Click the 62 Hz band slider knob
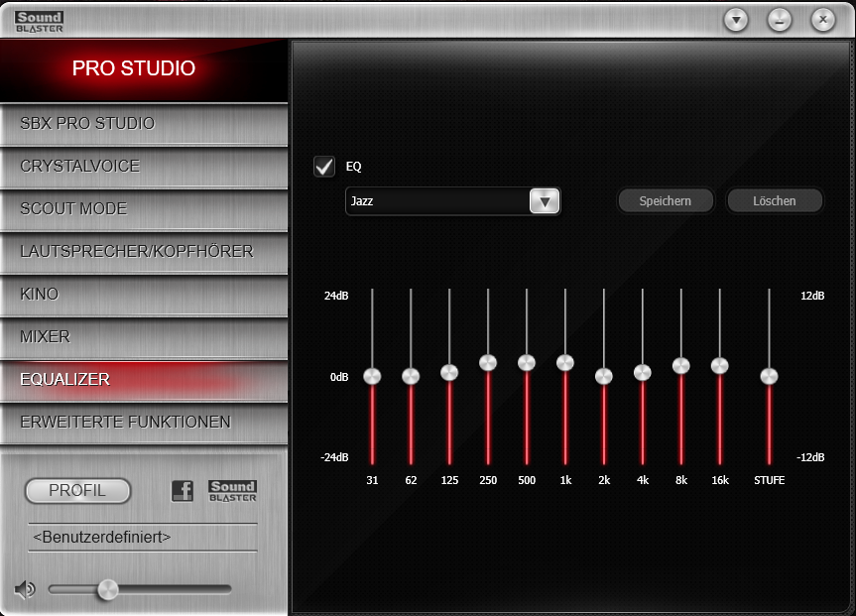 [x=411, y=376]
